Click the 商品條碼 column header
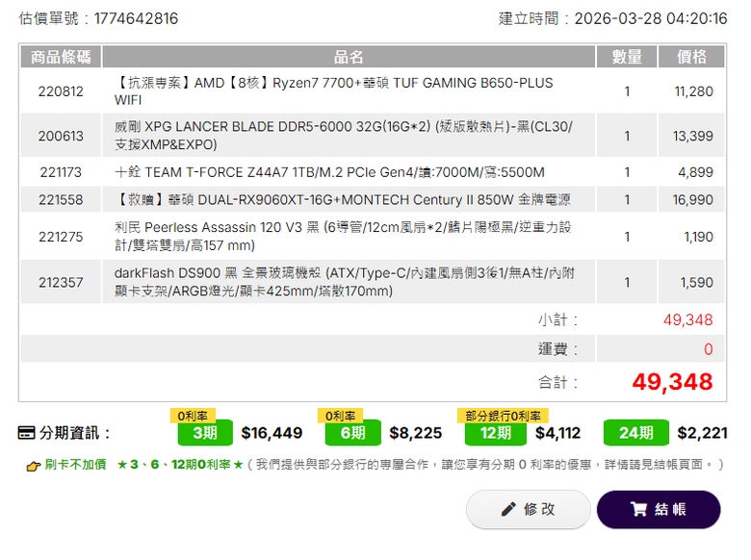The image size is (751, 560). 61,57
